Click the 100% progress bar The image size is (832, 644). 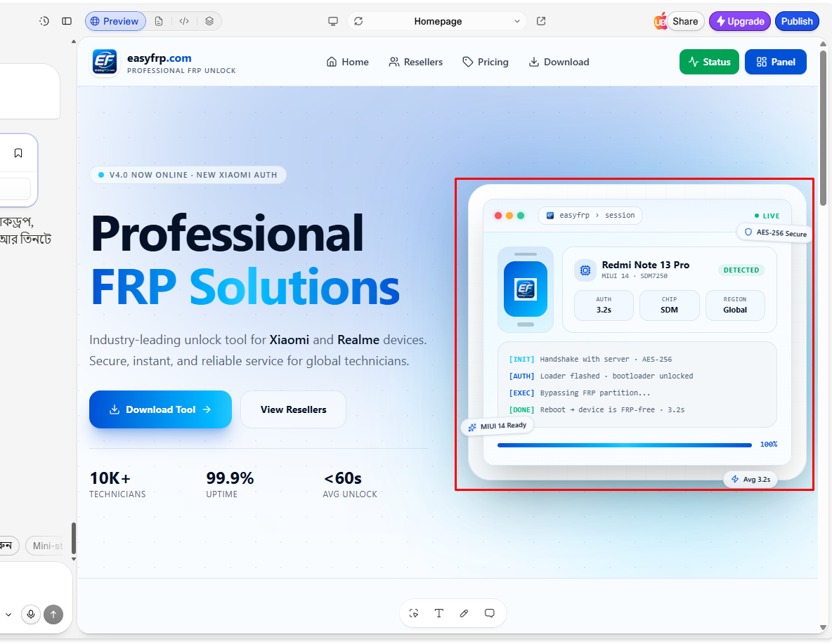pos(625,445)
